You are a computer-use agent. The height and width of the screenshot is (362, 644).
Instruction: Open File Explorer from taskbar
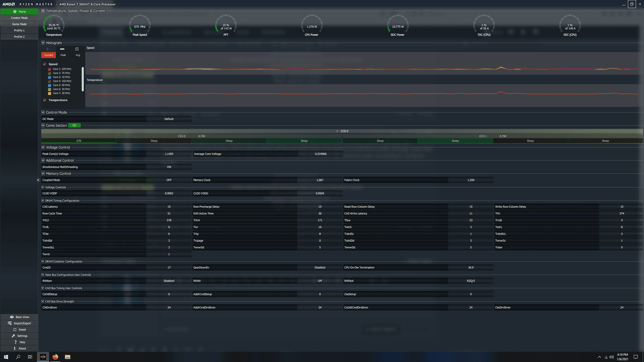pyautogui.click(x=67, y=357)
